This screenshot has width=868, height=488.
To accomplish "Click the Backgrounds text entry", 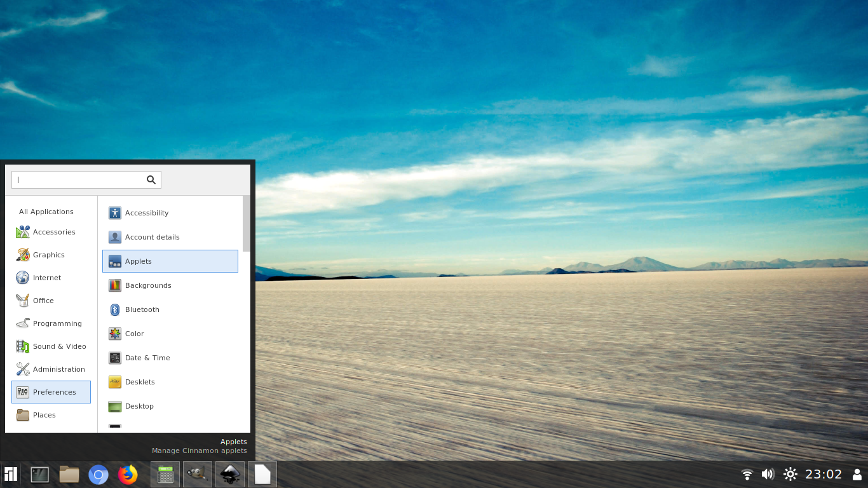I will [x=148, y=285].
